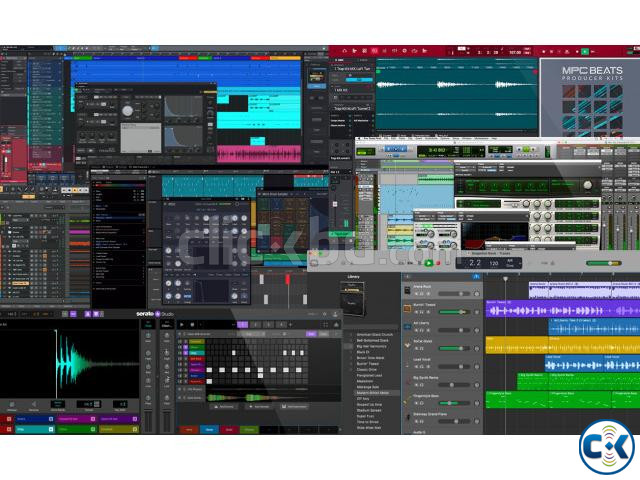Trigger the dark blue sample pad in Serato Studio

[34, 419]
